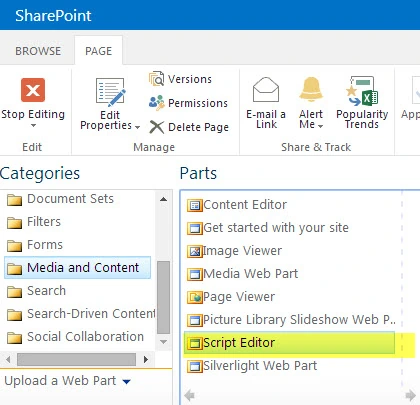This screenshot has width=420, height=405.
Task: Expand the Alert Me dropdown arrow
Action: [x=320, y=126]
